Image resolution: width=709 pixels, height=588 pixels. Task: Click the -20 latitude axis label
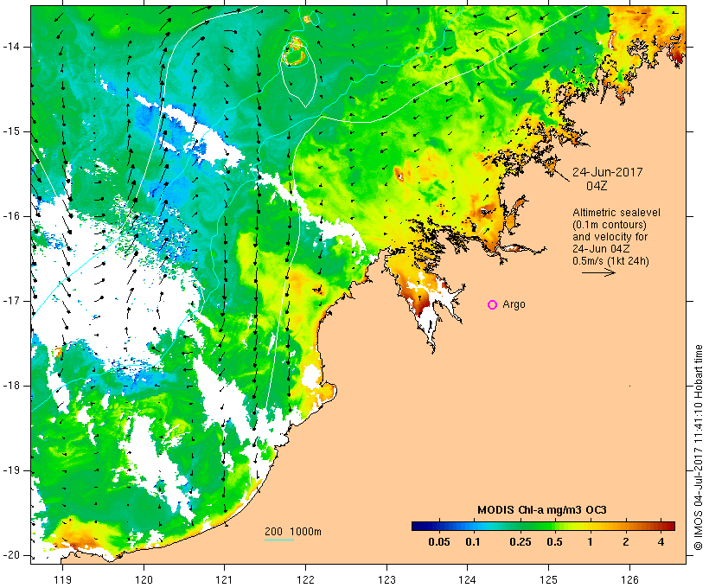click(10, 555)
